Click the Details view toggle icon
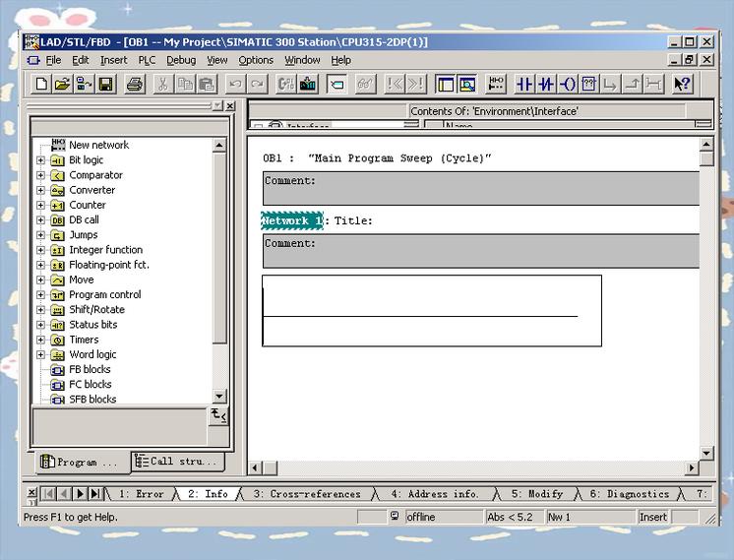 coord(466,85)
